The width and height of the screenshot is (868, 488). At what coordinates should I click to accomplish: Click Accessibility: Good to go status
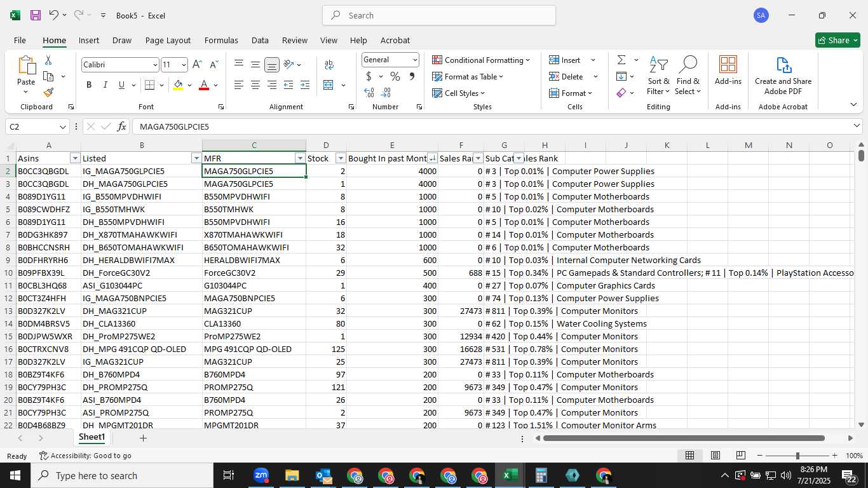(85, 456)
